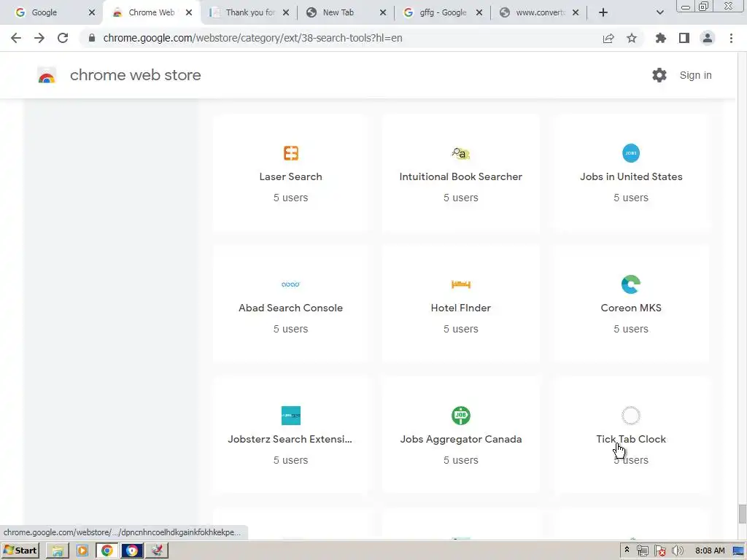Click the volume icon in system tray
This screenshot has height=560, width=747.
pos(677,551)
